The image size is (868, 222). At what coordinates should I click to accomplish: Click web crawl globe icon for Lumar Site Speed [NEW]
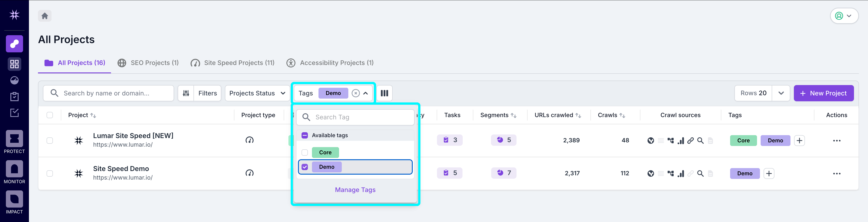click(x=651, y=141)
